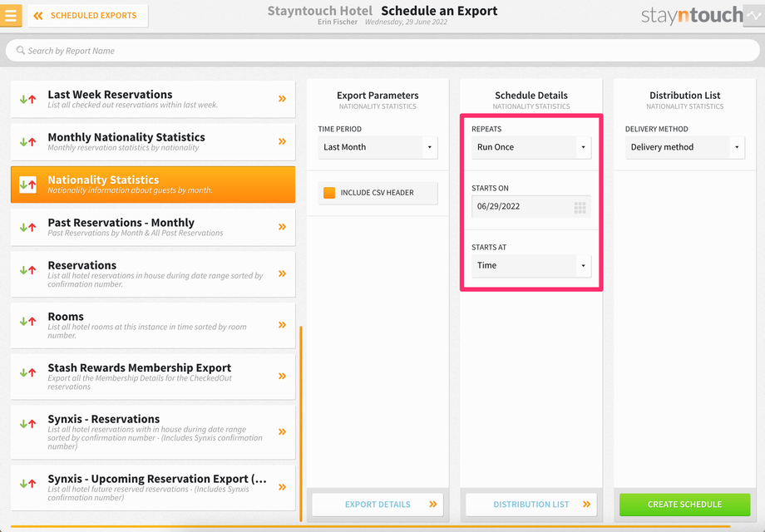Click the activity pulse icon top right
Viewport: 765px width, 532px height.
754,16
